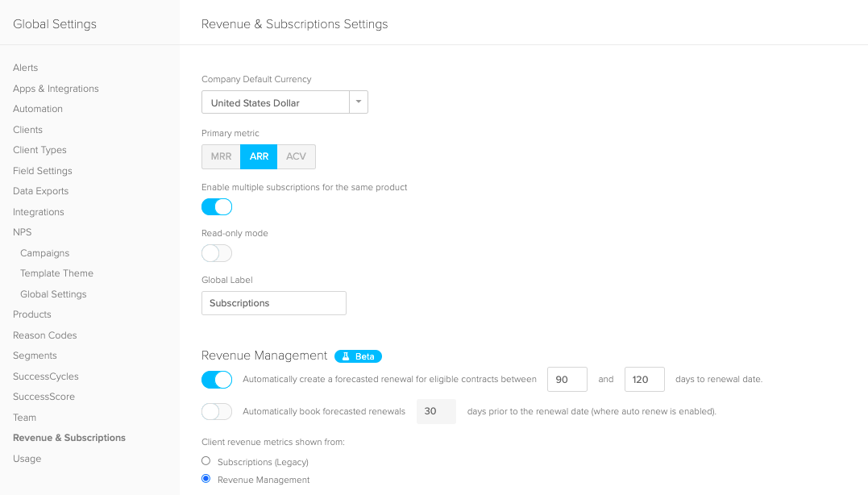This screenshot has height=495, width=868.
Task: Open Data Exports page
Action: (x=41, y=191)
